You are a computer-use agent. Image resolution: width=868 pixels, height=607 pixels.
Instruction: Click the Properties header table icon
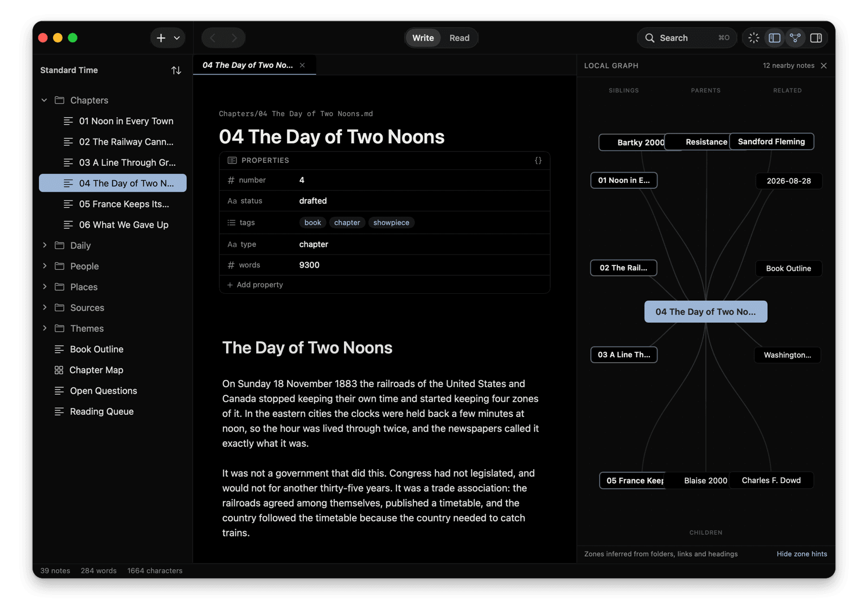click(232, 161)
